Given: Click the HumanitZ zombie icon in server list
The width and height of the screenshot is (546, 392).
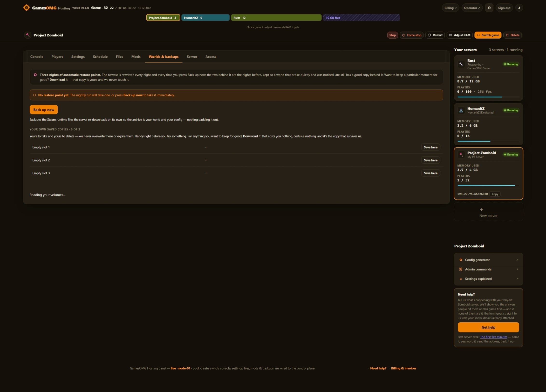Looking at the screenshot, I should pyautogui.click(x=461, y=110).
